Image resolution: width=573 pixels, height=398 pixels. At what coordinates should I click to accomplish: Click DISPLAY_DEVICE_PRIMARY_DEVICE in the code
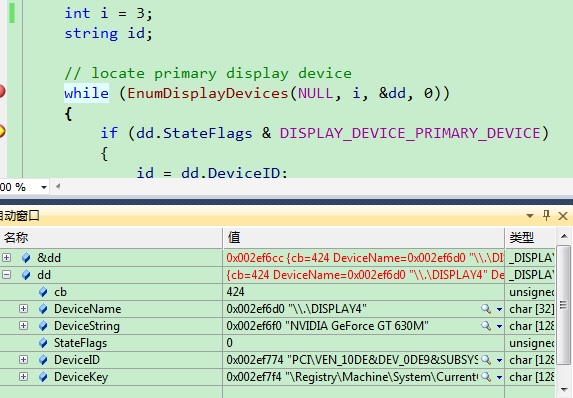coord(410,133)
